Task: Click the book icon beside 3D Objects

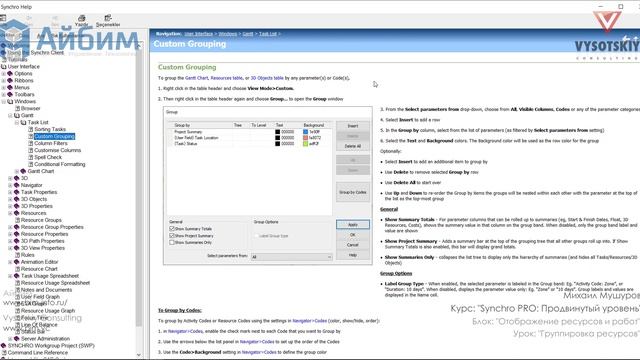Action: pos(17,199)
